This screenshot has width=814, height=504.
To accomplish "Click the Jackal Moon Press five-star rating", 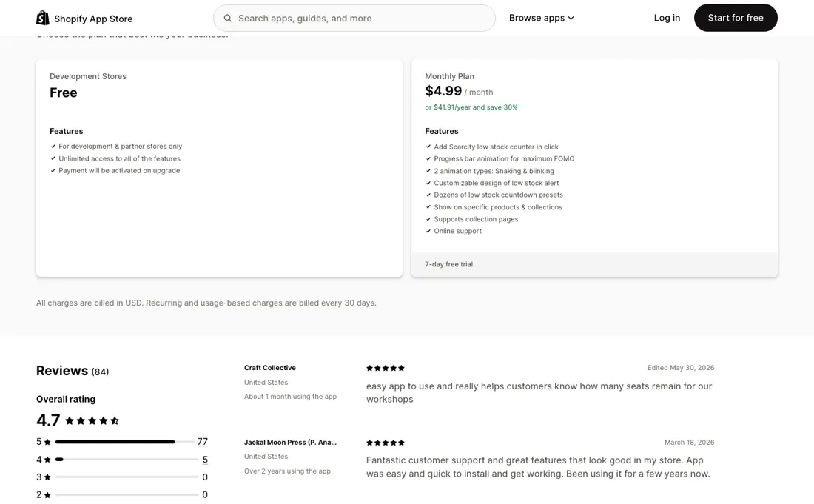I will tap(386, 443).
